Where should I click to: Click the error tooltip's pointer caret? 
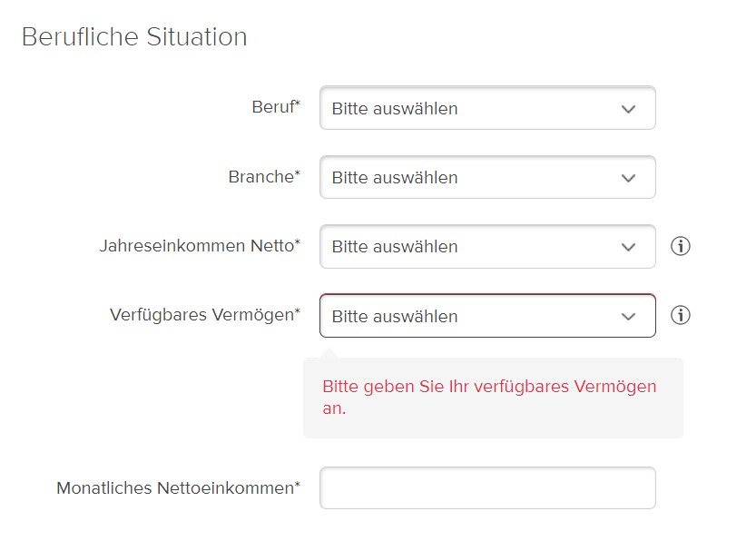point(329,353)
